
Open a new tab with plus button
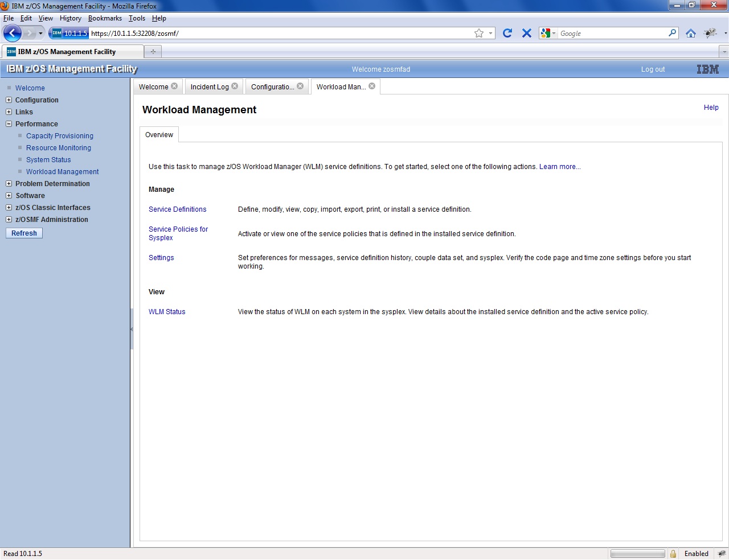coord(153,52)
